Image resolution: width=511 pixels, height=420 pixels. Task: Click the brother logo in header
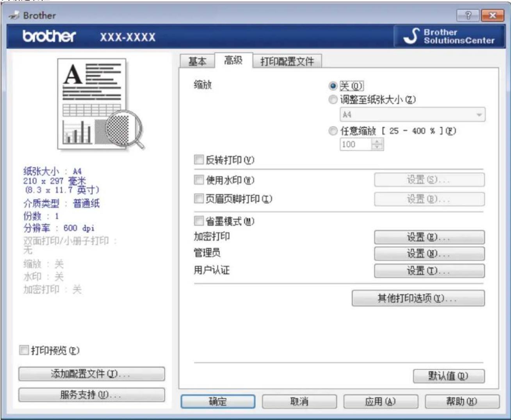click(49, 36)
